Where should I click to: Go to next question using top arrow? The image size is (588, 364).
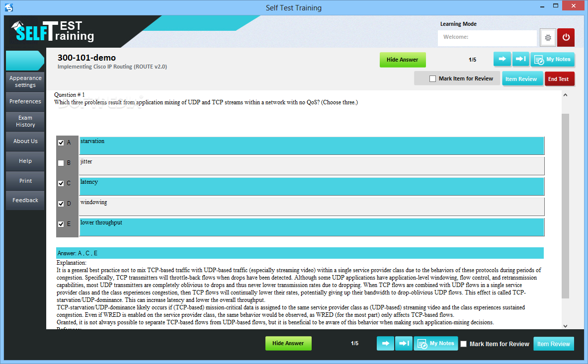502,59
